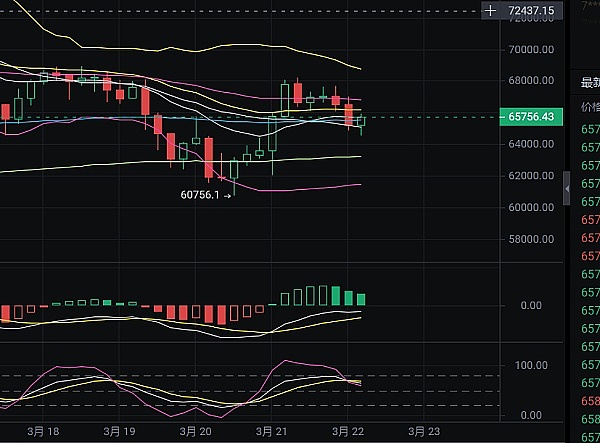Go to 3月 23 on time axis
The height and width of the screenshot is (443, 600).
point(424,432)
